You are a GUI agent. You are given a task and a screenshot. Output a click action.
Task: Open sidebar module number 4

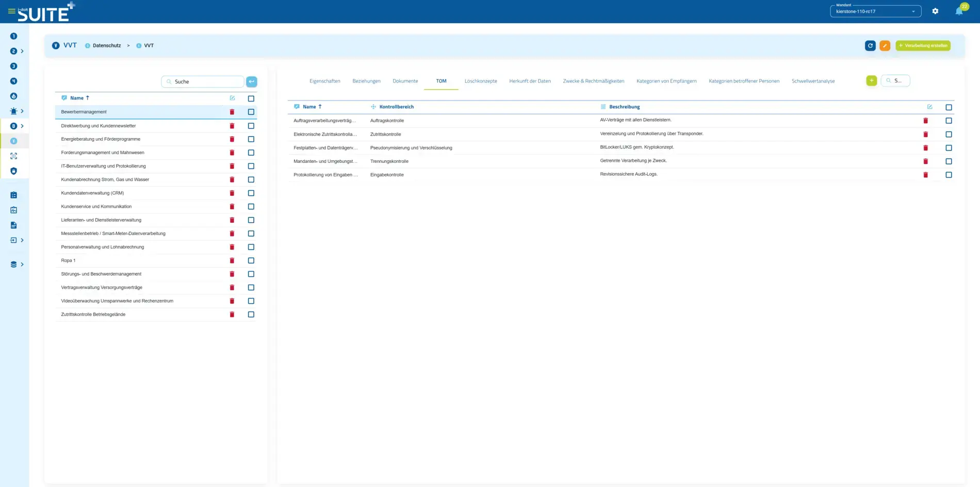14,81
